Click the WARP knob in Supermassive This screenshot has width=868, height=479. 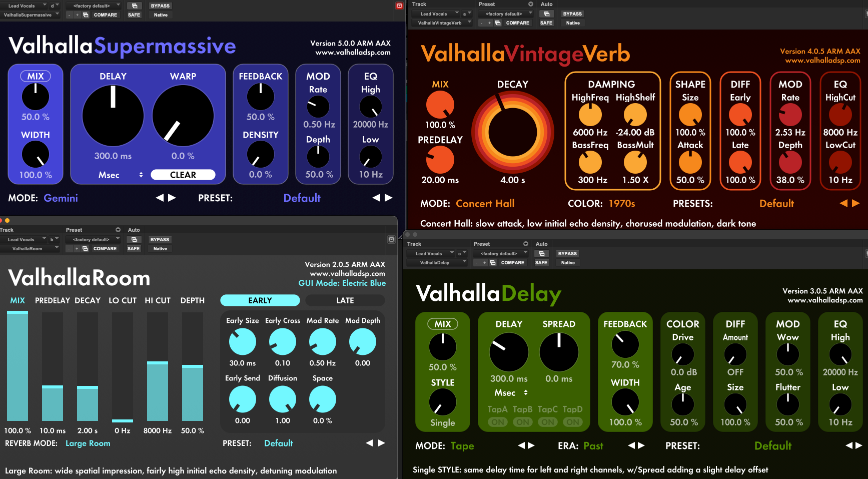click(x=183, y=116)
